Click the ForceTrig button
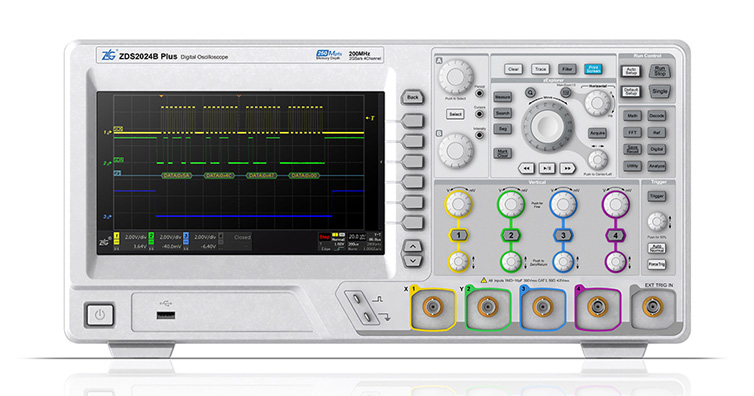 click(657, 264)
